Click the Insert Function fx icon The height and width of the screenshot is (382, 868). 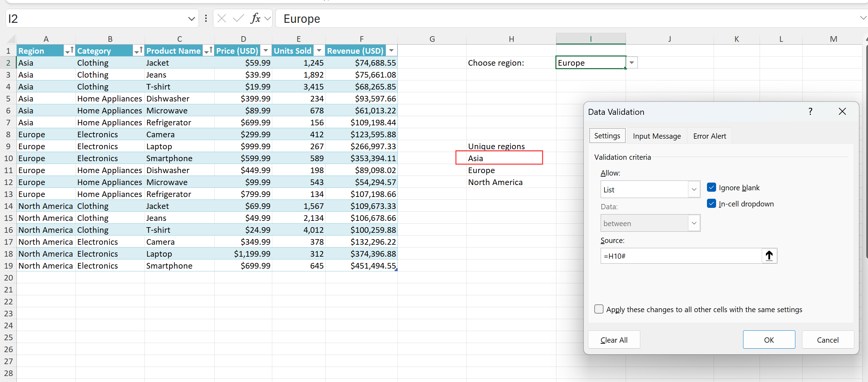[255, 18]
